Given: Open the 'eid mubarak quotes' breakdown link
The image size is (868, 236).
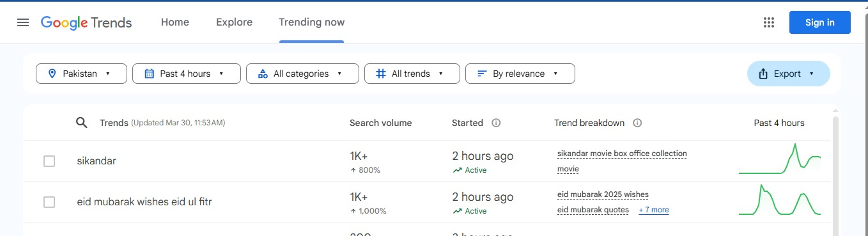Looking at the screenshot, I should tap(593, 210).
